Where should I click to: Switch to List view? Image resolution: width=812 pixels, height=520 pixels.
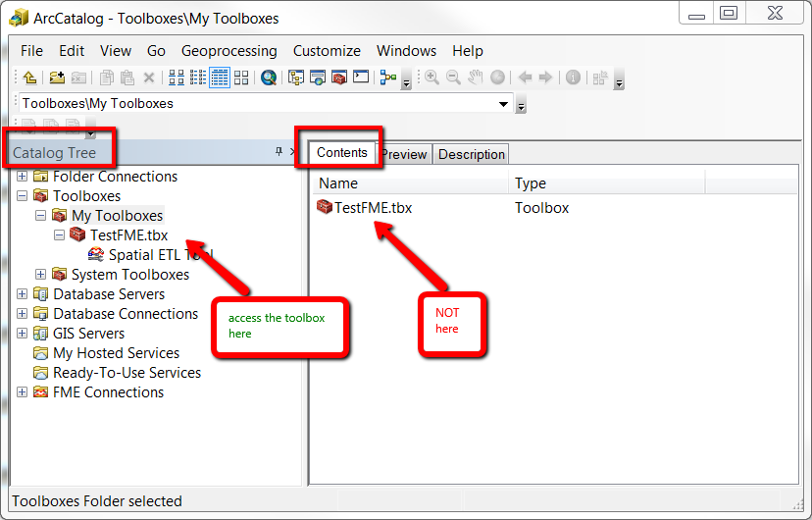coord(198,78)
